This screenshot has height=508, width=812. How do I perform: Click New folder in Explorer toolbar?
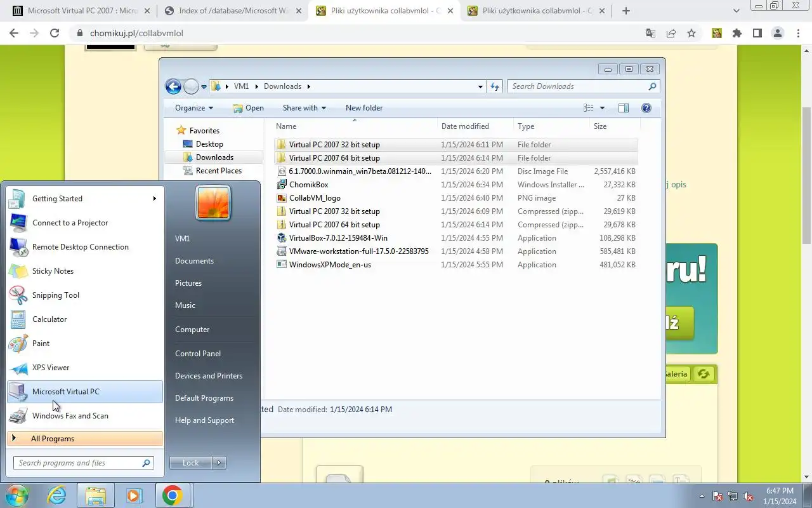364,108
